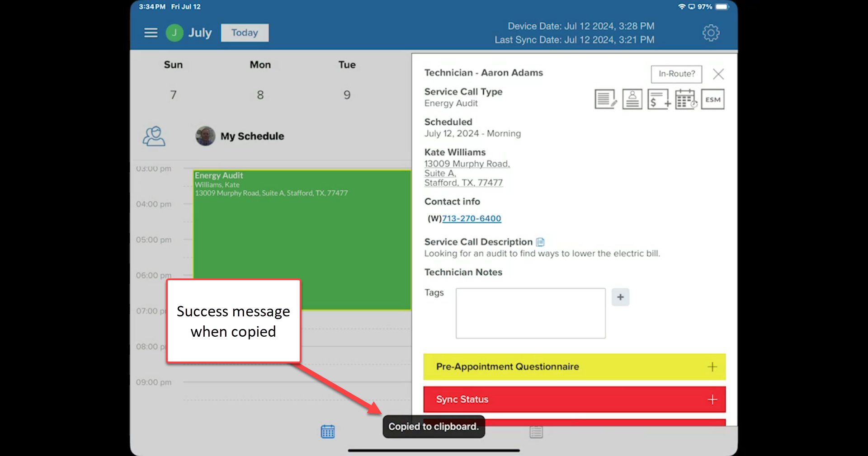This screenshot has height=456, width=868.
Task: Close the service call details panel
Action: pyautogui.click(x=718, y=74)
